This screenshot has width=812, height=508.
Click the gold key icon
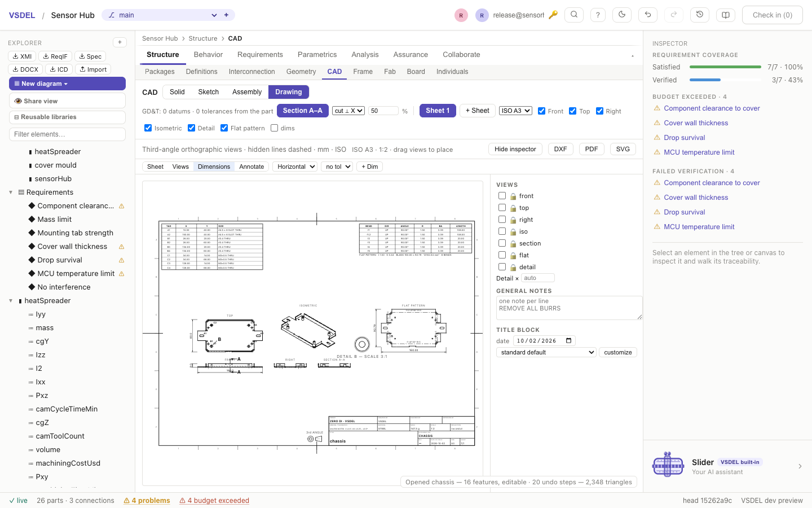(553, 15)
